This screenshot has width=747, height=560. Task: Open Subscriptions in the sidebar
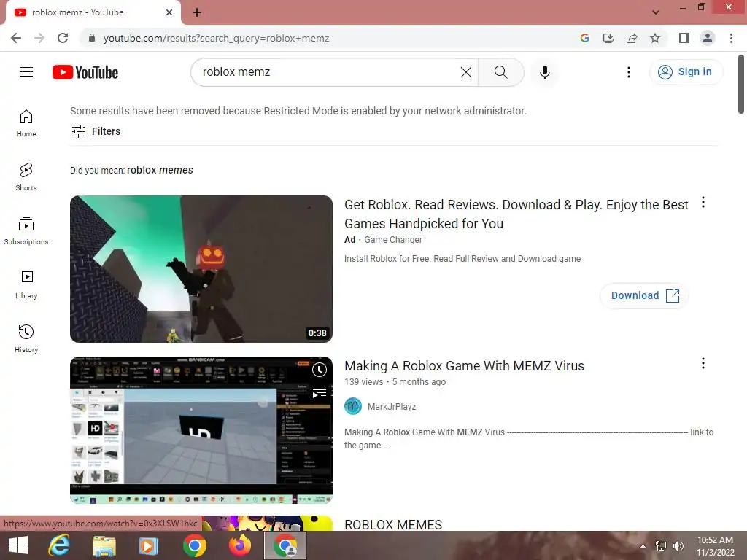tap(26, 231)
